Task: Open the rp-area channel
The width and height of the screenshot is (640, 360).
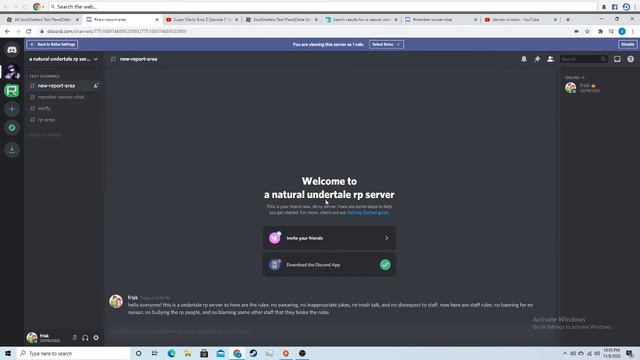Action: 63,120
